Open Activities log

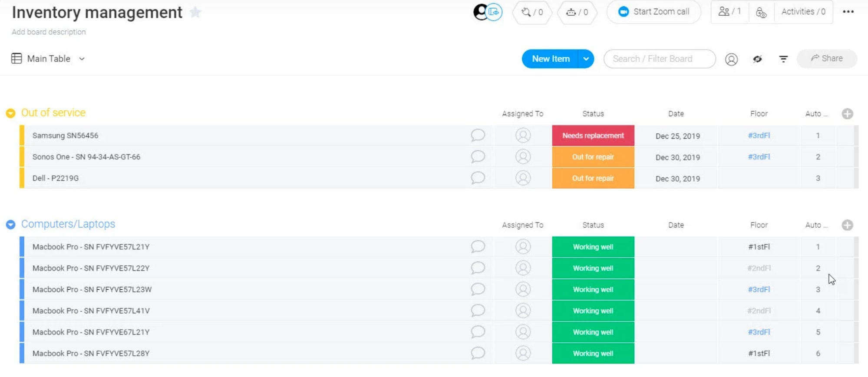[x=803, y=12]
